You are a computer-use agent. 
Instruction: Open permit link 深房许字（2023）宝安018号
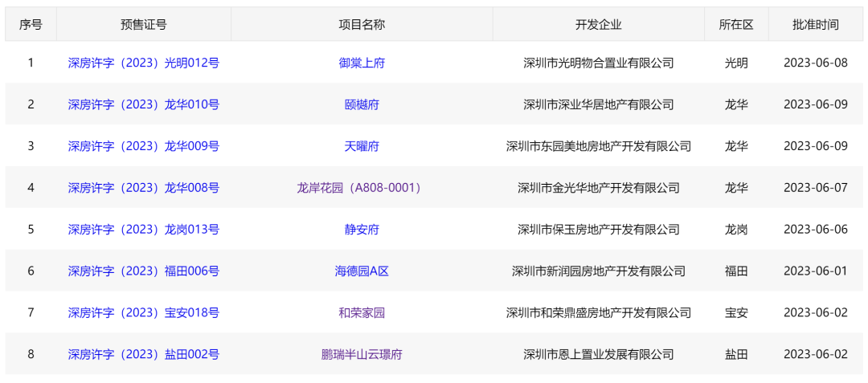pyautogui.click(x=144, y=313)
